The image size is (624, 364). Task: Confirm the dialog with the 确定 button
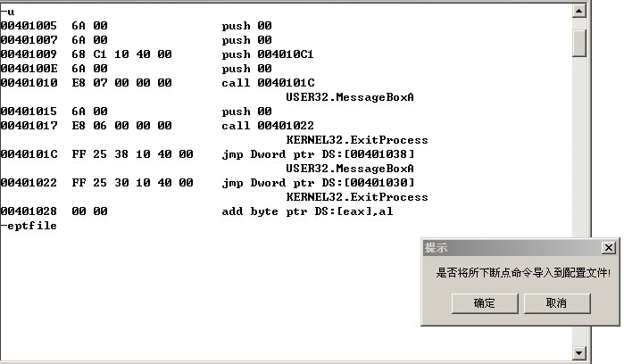[x=485, y=303]
